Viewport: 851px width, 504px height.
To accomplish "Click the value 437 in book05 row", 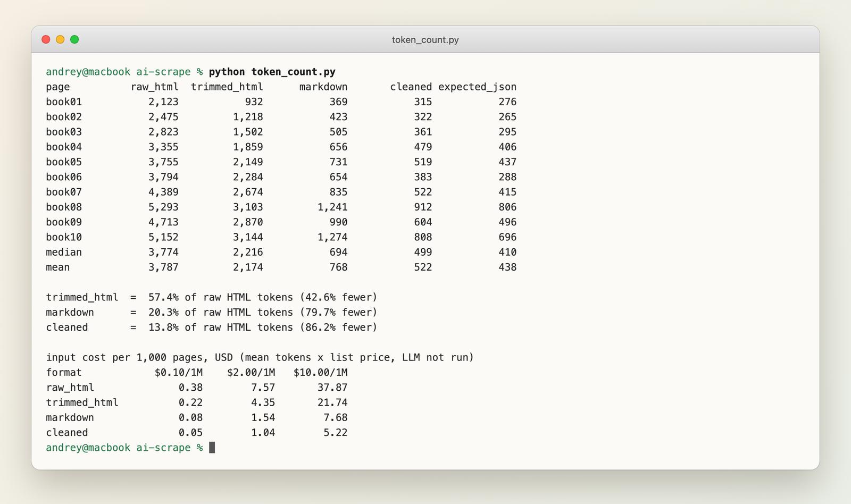I will [507, 162].
